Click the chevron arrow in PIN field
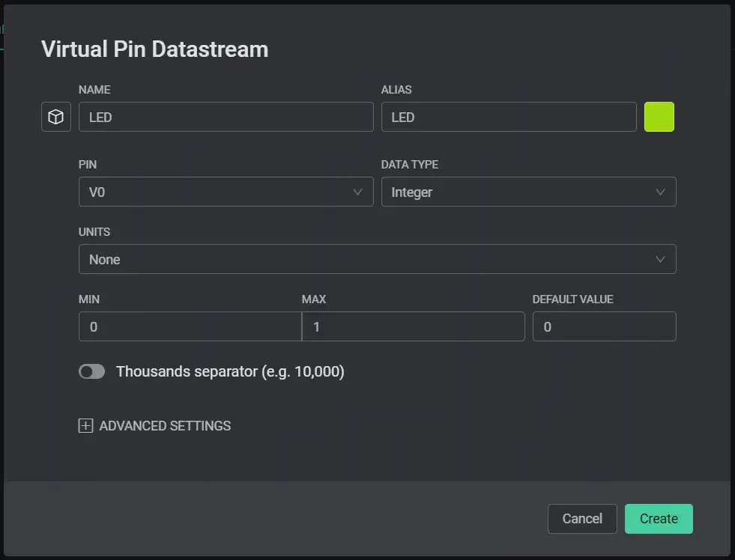Viewport: 735px width, 560px height. click(358, 192)
